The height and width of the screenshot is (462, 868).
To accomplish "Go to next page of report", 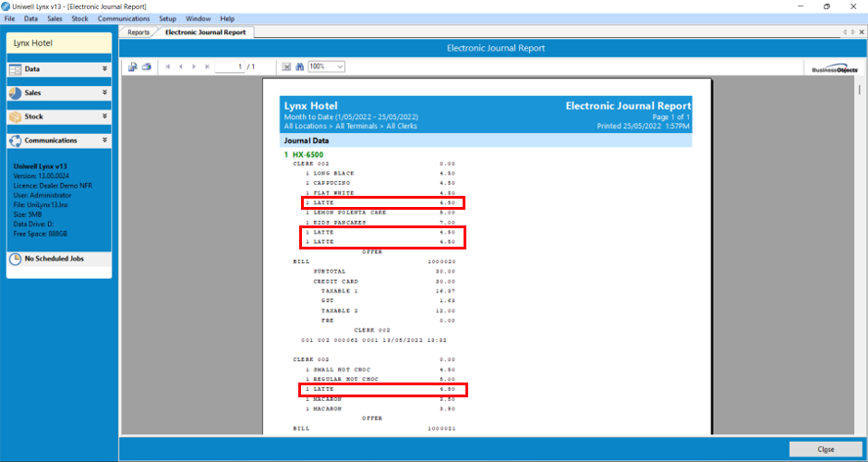I will pyautogui.click(x=194, y=67).
